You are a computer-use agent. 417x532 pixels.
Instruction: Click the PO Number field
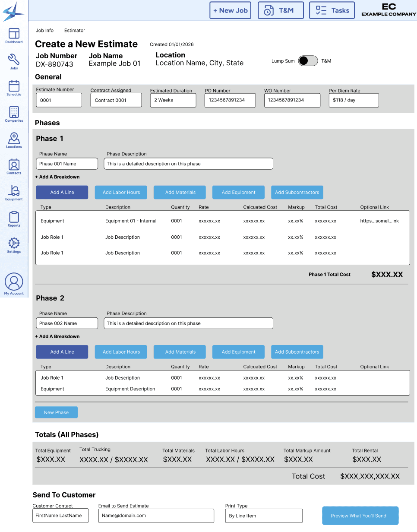[x=230, y=100]
